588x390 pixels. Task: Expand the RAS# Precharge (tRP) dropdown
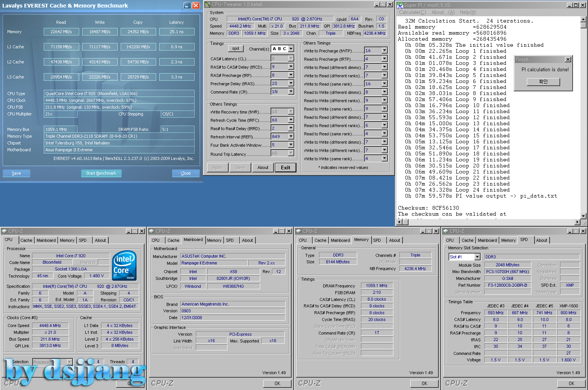click(x=291, y=75)
